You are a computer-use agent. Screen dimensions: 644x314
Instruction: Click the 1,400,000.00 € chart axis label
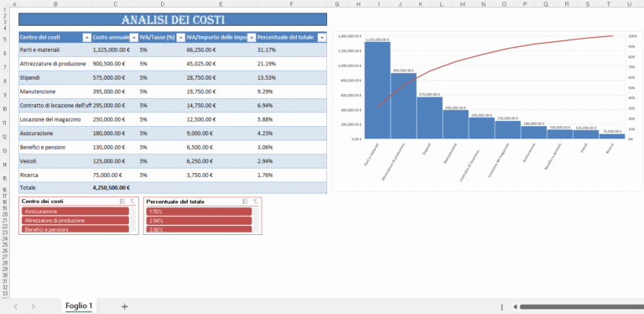point(350,36)
